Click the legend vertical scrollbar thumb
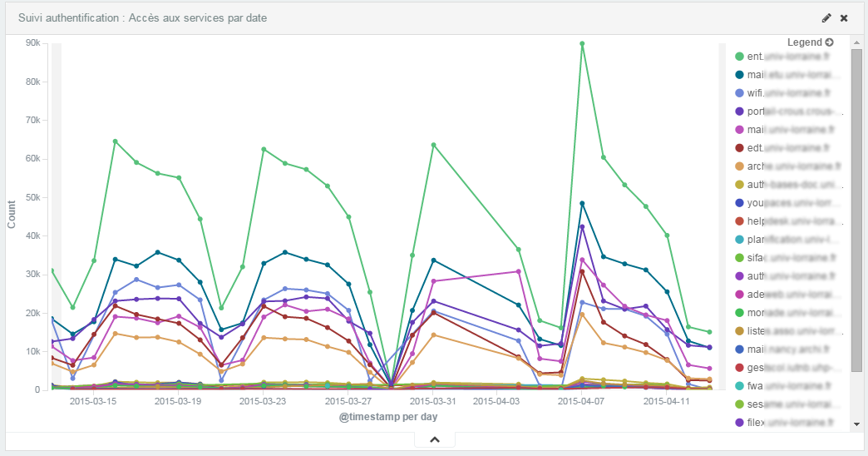Screen dimensions: 868x456 pyautogui.click(x=856, y=208)
